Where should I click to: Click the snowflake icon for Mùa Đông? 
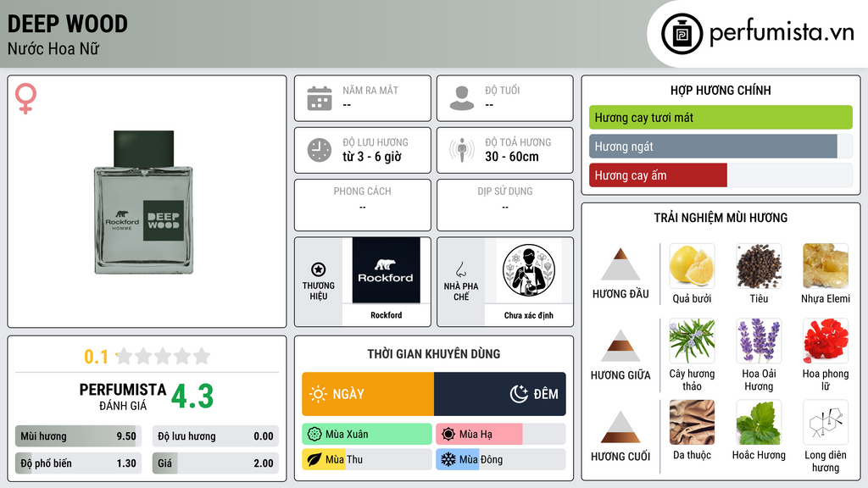pos(448,459)
